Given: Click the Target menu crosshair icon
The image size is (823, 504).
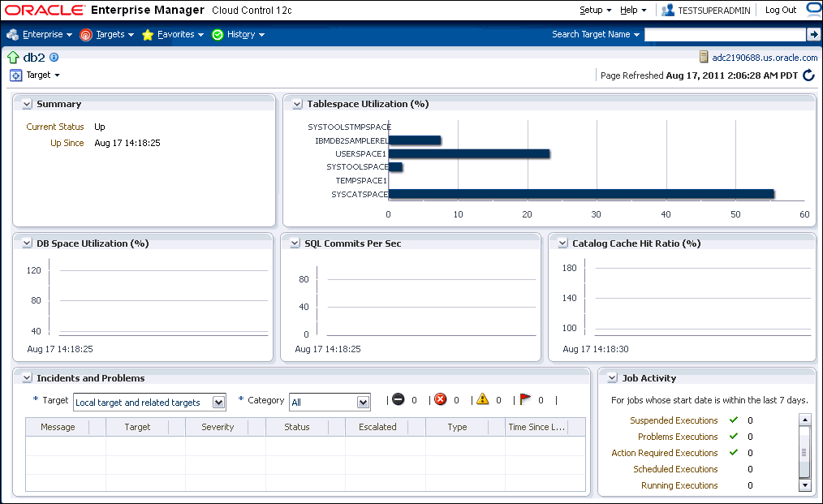Looking at the screenshot, I should point(15,75).
